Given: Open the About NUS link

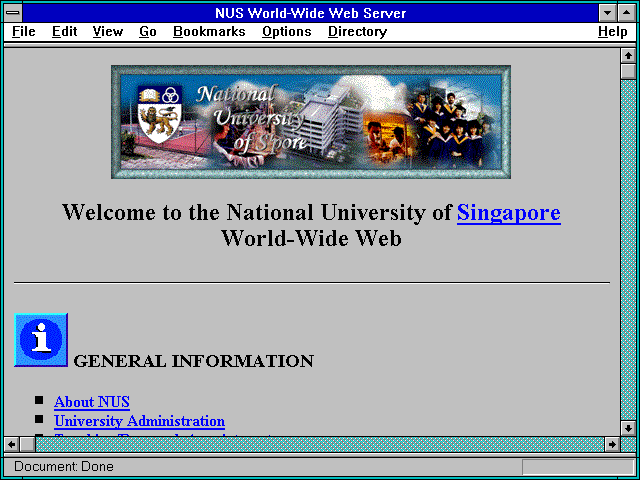Looking at the screenshot, I should [92, 402].
